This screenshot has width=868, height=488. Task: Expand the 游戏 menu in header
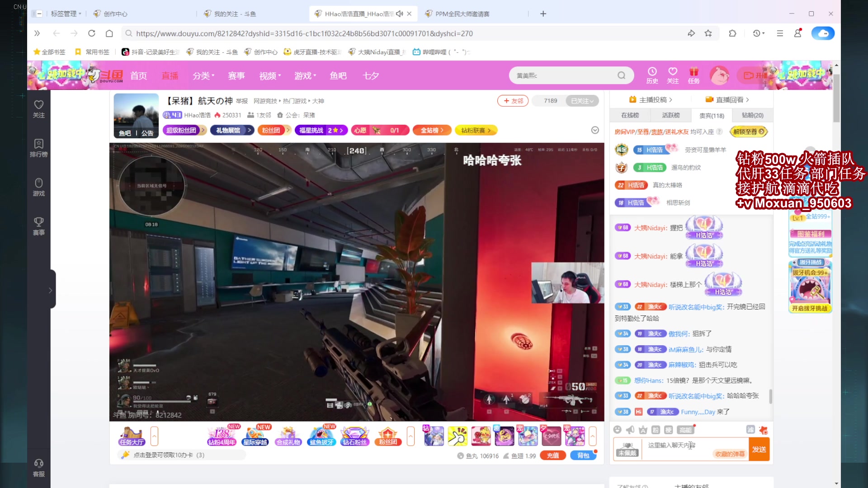[305, 75]
